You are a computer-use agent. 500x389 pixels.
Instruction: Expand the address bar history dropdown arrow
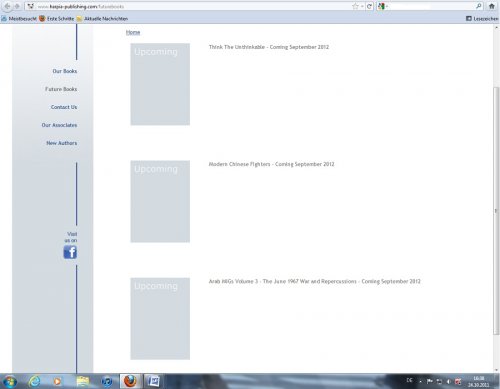click(x=362, y=6)
